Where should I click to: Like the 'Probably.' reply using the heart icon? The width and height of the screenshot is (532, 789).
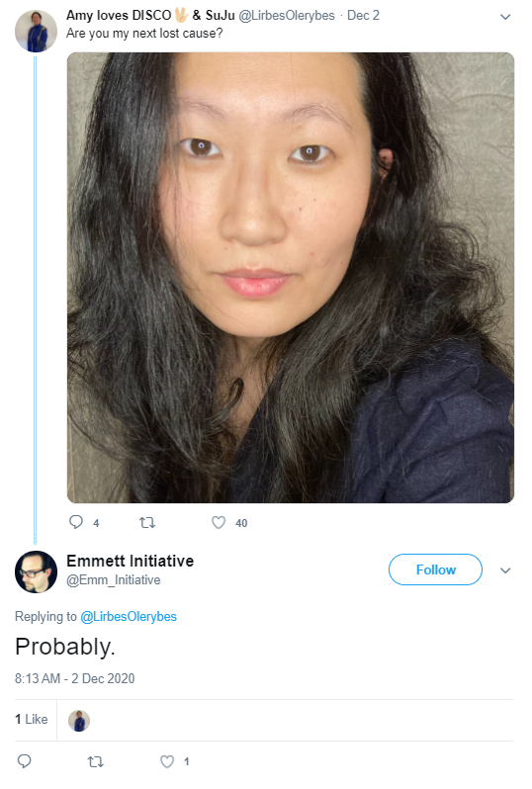pyautogui.click(x=167, y=762)
